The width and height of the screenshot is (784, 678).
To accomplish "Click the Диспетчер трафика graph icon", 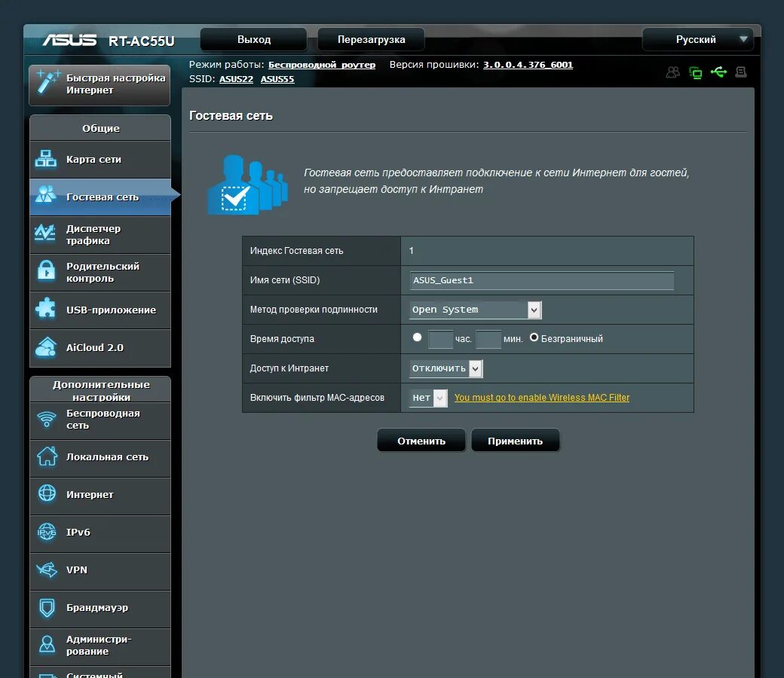I will tap(45, 233).
